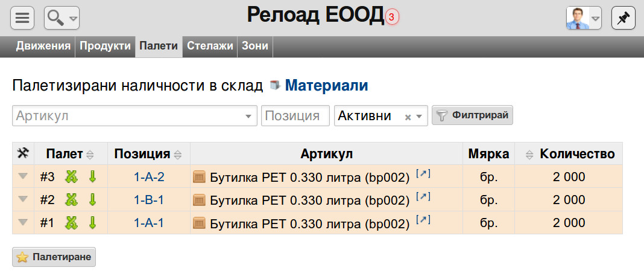Screen dimensions: 644x279
Task: Open external link icon in 1-A-2 row
Action: [x=423, y=174]
